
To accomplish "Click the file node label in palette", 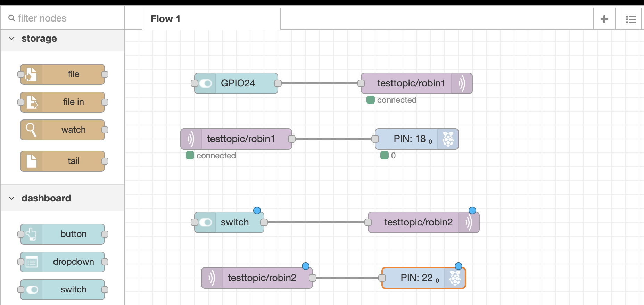I will pyautogui.click(x=74, y=74).
